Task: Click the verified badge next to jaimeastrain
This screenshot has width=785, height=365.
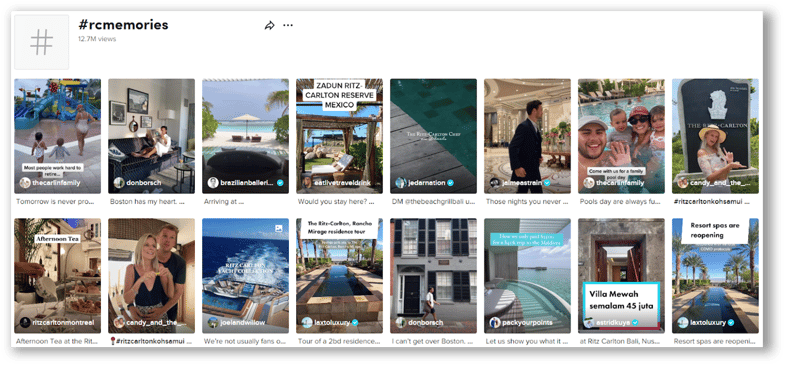Action: pos(547,183)
